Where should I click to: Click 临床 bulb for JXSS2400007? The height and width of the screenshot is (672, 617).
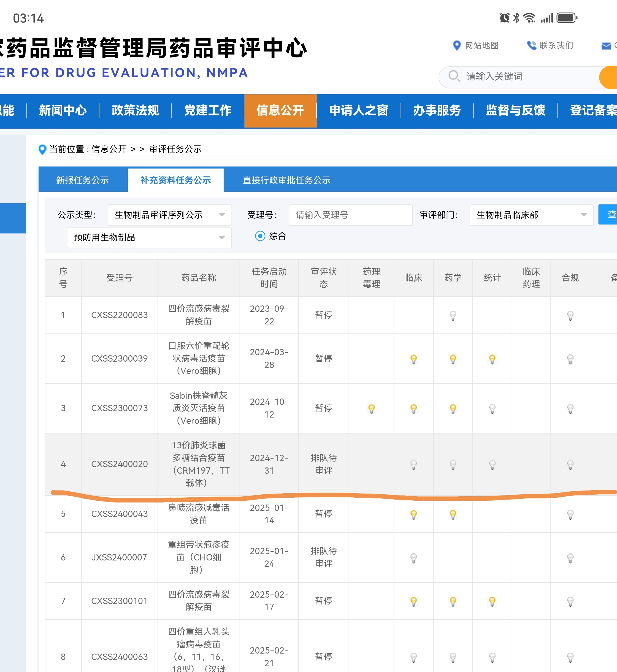tap(413, 558)
